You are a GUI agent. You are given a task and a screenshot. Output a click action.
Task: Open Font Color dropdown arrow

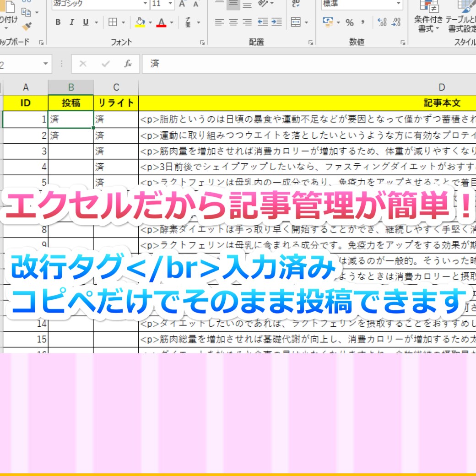(x=172, y=22)
